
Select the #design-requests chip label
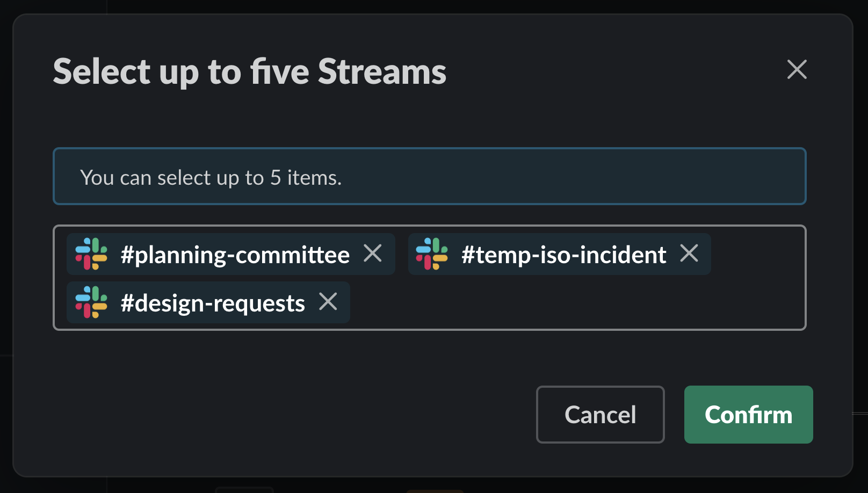click(213, 303)
